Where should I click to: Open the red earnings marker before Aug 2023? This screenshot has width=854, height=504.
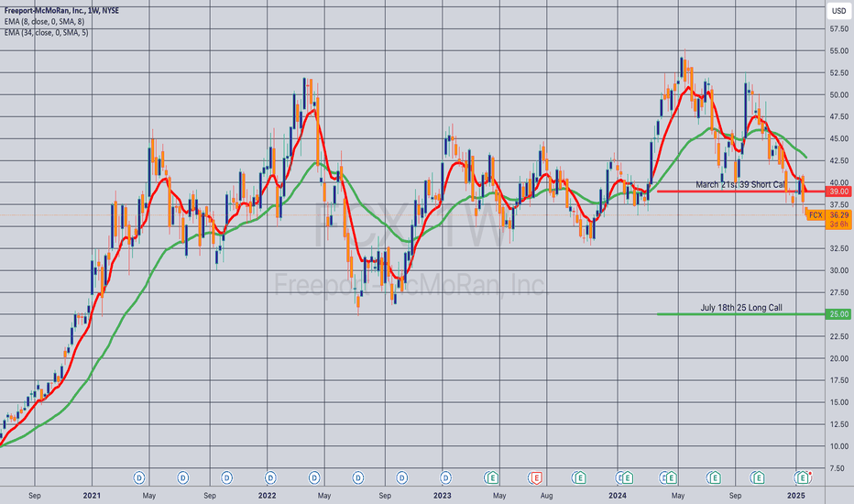click(x=536, y=477)
